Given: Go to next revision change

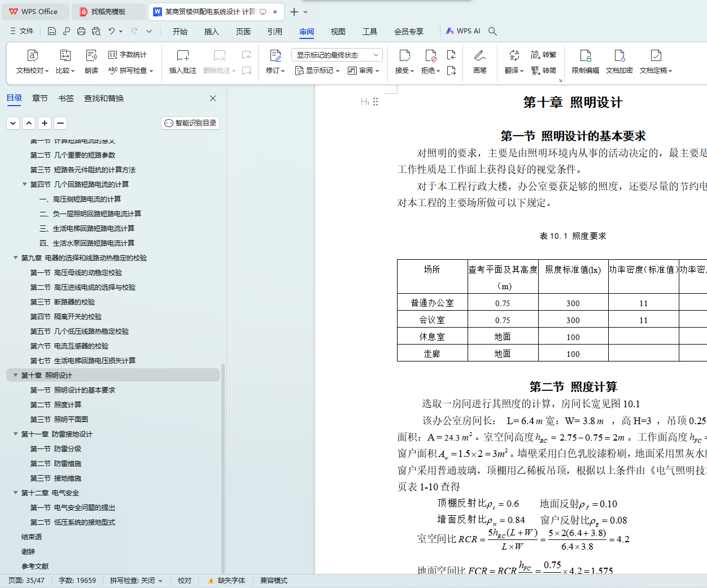Looking at the screenshot, I should point(451,71).
